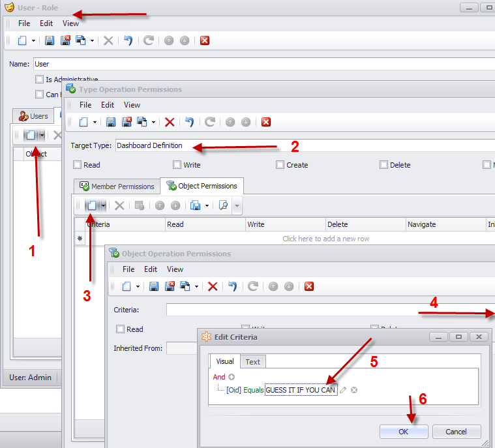Enable Read checkbox in Object Operation Permissions
This screenshot has height=448, width=495.
point(120,329)
